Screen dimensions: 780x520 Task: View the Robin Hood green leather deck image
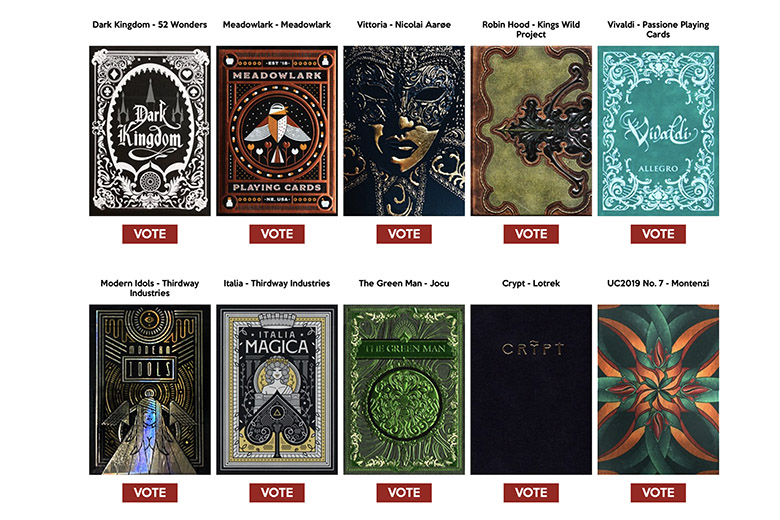pos(531,131)
